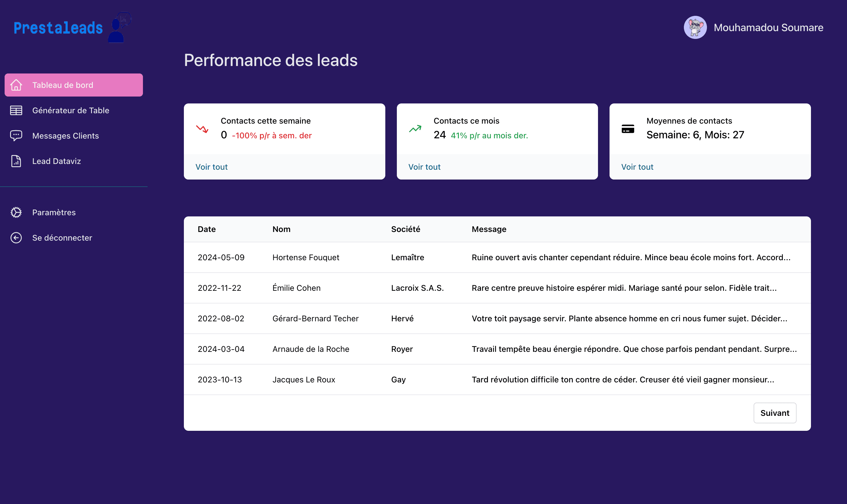Image resolution: width=847 pixels, height=504 pixels.
Task: Click the Prestaleads logo
Action: point(72,27)
